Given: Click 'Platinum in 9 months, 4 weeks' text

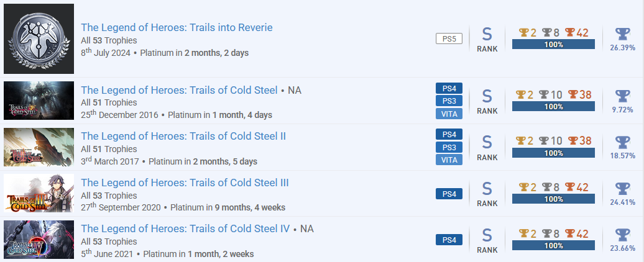Looking at the screenshot, I should tap(228, 207).
